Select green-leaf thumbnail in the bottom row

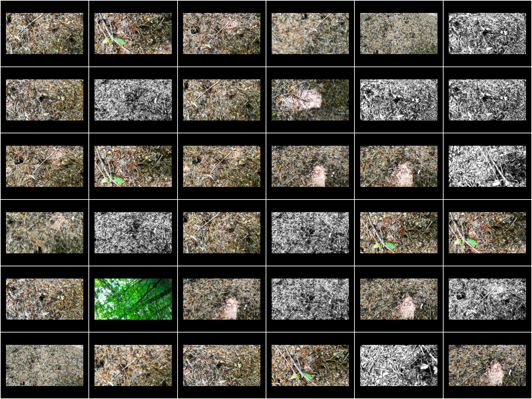coord(310,365)
